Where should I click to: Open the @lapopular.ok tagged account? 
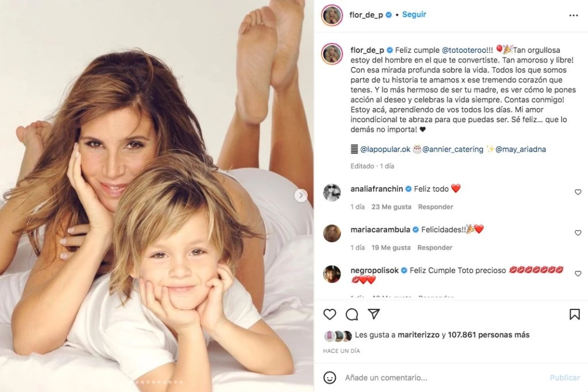(x=385, y=149)
